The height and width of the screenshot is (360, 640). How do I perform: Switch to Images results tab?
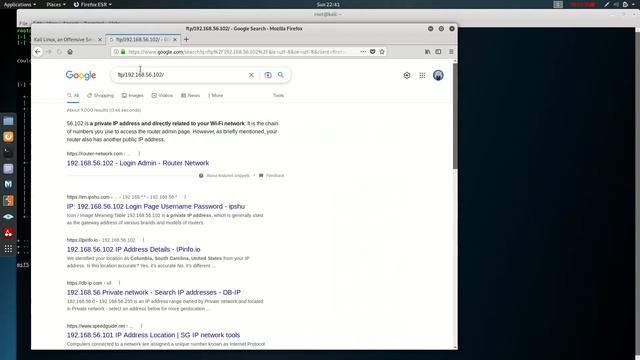click(133, 96)
